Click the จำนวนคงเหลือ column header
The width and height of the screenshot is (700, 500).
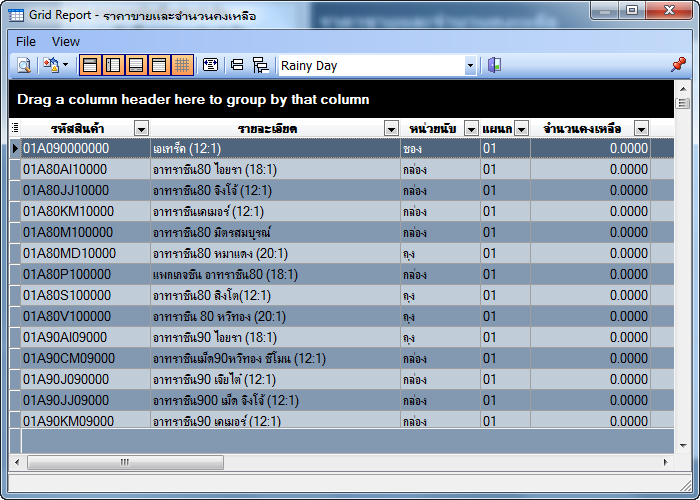coord(581,128)
